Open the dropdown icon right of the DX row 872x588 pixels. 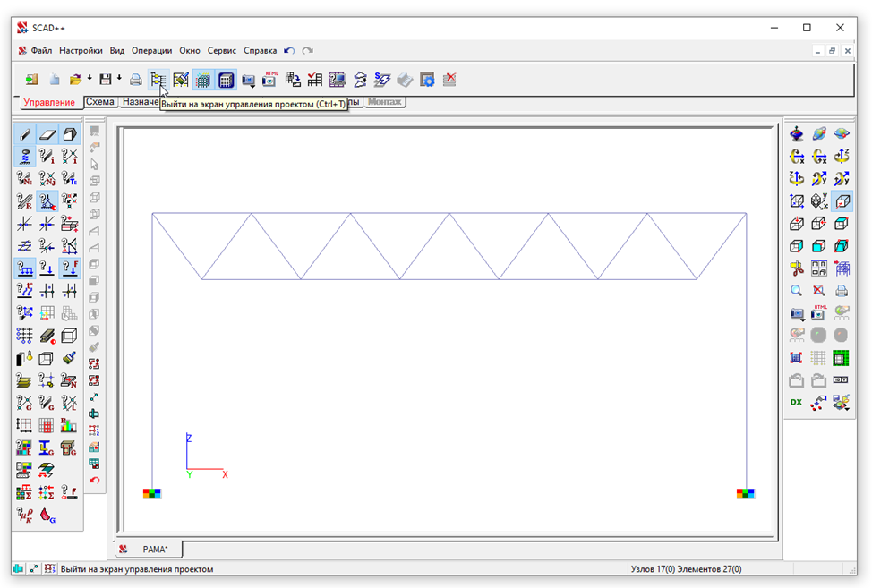coord(841,403)
